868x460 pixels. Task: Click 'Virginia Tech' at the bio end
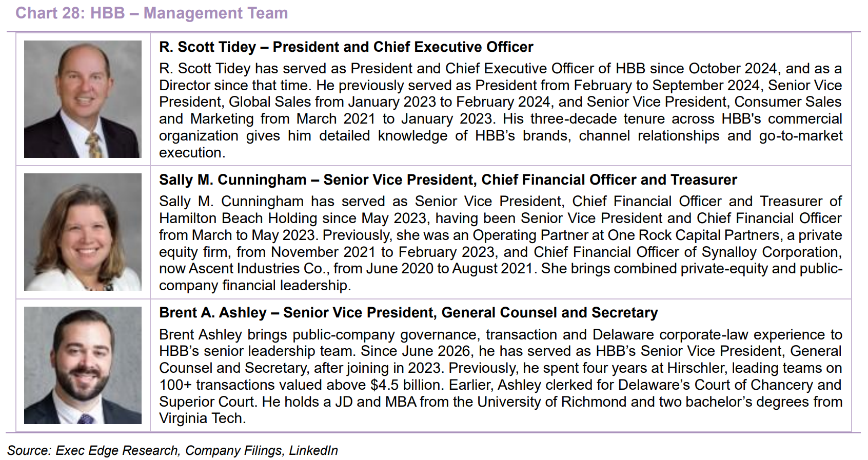click(201, 418)
